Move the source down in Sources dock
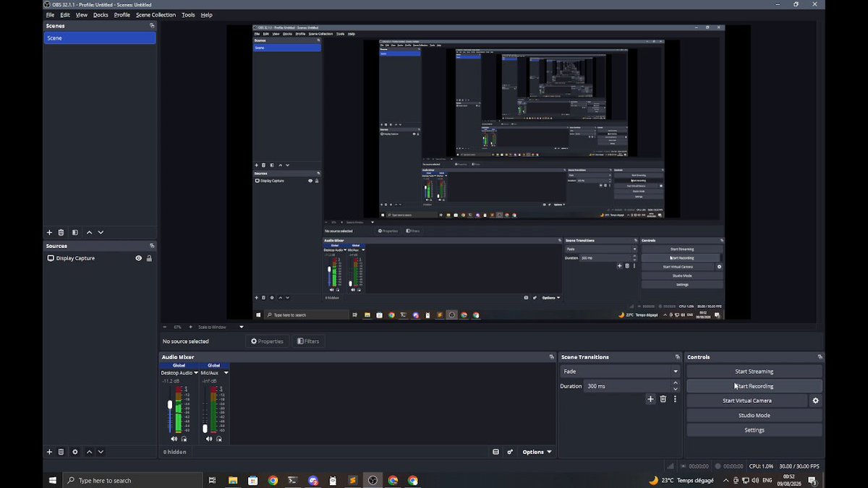 [101, 452]
